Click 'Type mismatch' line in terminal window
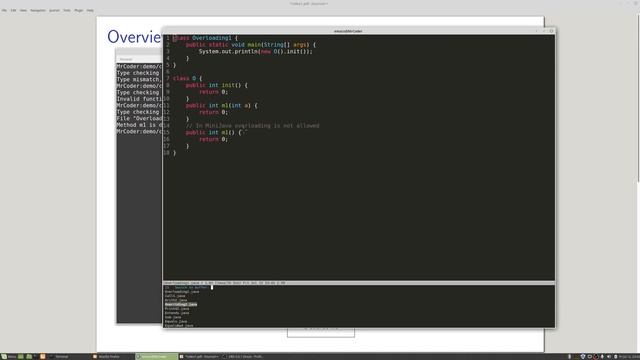Screen dimensions: 640x360 (x=139, y=80)
